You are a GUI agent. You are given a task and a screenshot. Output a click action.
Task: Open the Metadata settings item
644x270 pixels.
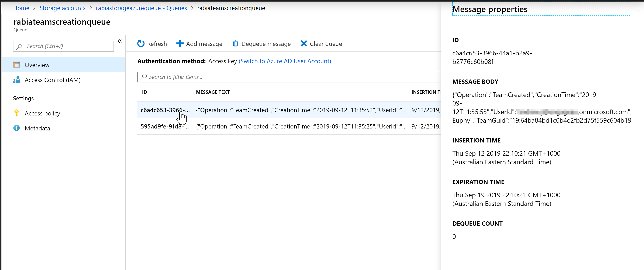click(63, 128)
